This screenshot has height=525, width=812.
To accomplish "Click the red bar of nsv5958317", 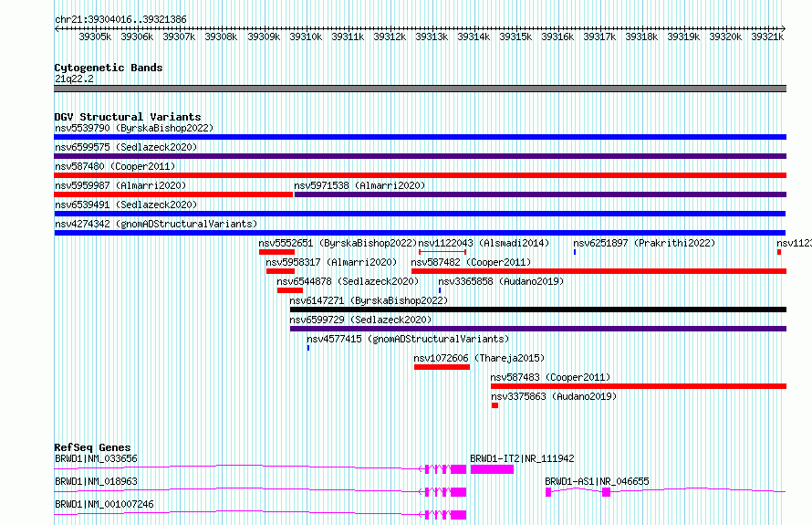I will (x=280, y=271).
